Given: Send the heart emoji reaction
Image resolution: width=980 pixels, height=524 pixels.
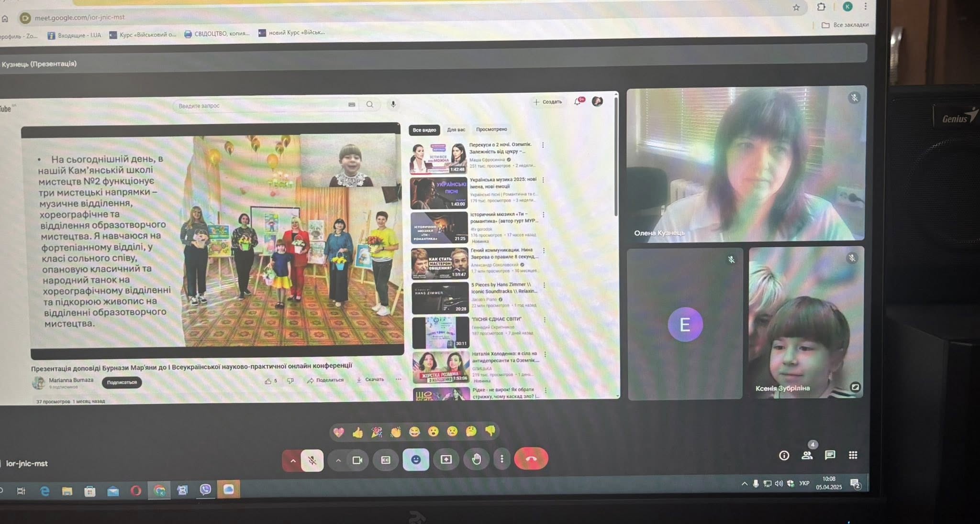Looking at the screenshot, I should [339, 433].
